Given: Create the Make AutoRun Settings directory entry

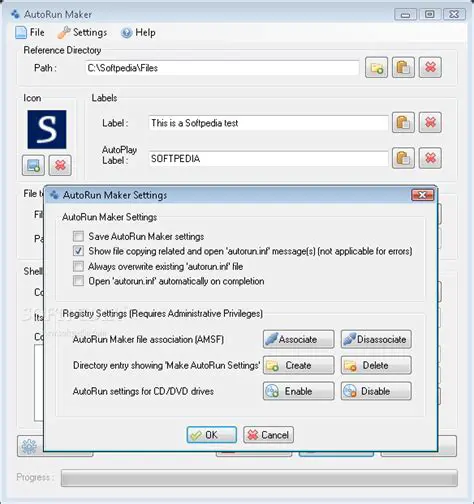Looking at the screenshot, I should pos(298,365).
